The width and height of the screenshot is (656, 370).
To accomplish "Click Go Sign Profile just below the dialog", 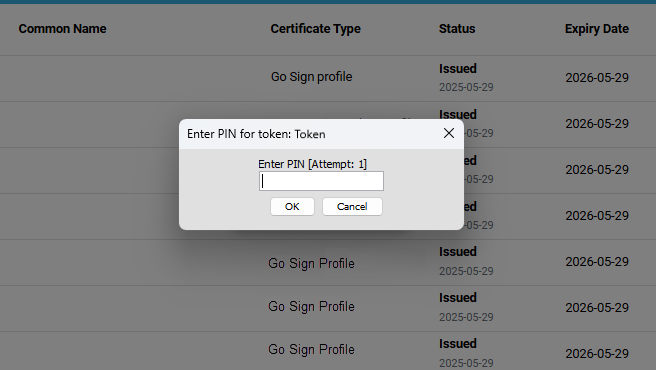I will coord(311,264).
